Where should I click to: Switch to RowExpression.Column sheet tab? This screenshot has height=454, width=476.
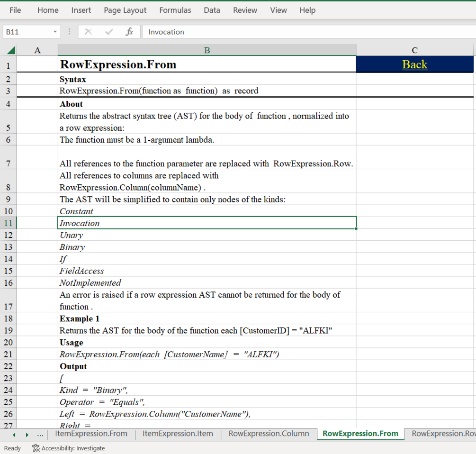click(x=269, y=433)
